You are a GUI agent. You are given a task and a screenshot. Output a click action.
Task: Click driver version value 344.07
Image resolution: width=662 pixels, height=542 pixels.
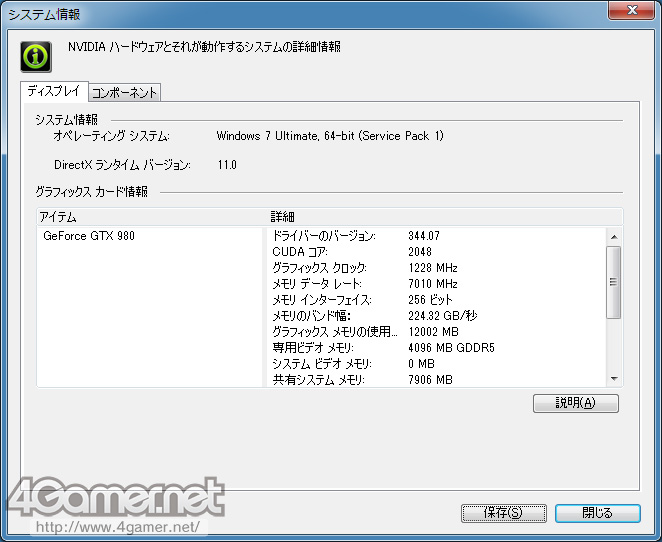pyautogui.click(x=424, y=236)
